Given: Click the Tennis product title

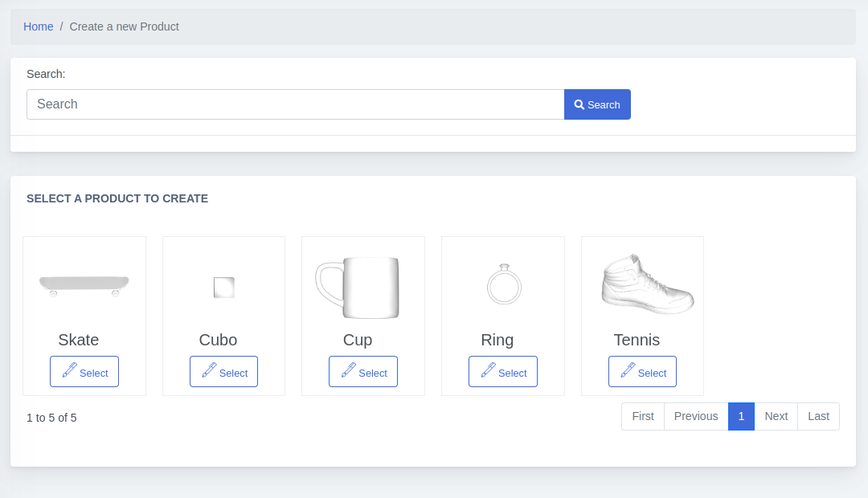Looking at the screenshot, I should (x=637, y=340).
